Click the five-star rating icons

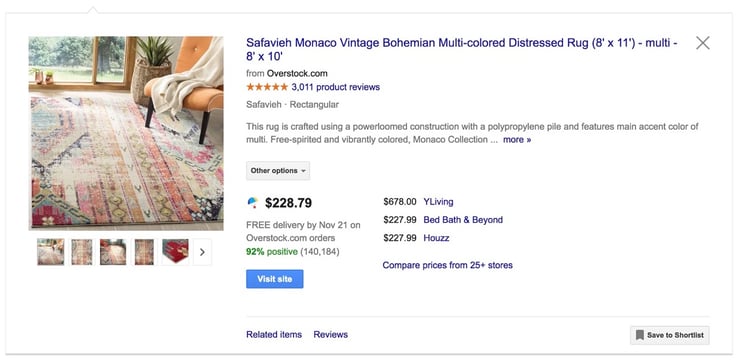click(x=267, y=87)
